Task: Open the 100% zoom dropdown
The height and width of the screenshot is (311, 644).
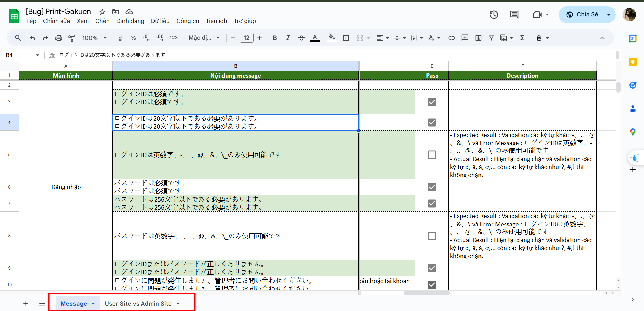Action: (x=94, y=38)
